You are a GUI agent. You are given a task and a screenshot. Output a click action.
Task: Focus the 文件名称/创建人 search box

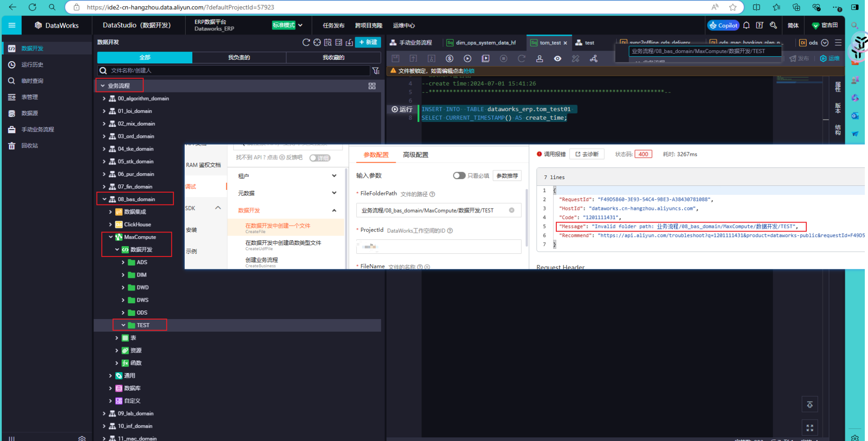(234, 71)
